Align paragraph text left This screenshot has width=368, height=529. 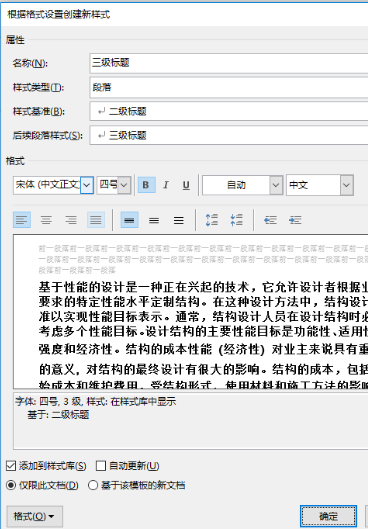(22, 220)
